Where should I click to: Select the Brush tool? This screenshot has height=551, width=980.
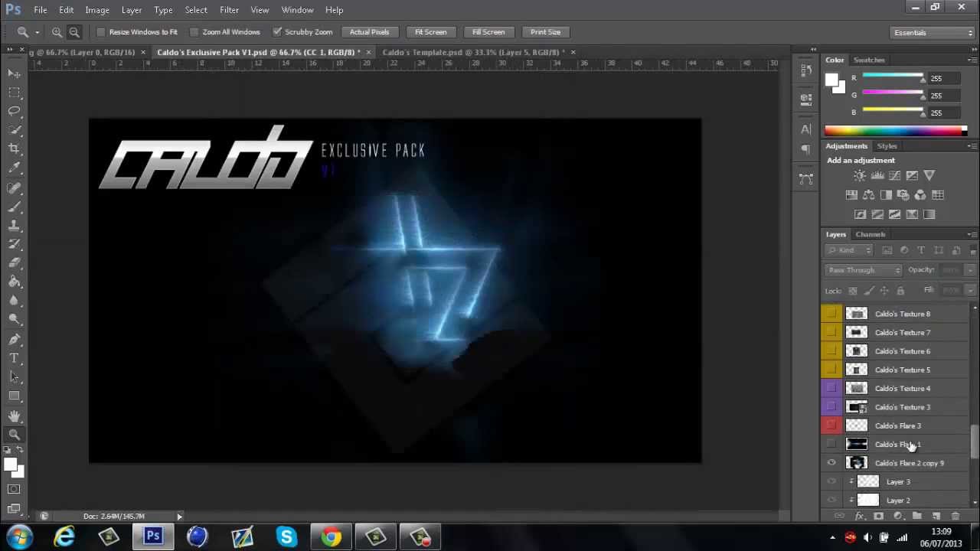click(x=15, y=207)
